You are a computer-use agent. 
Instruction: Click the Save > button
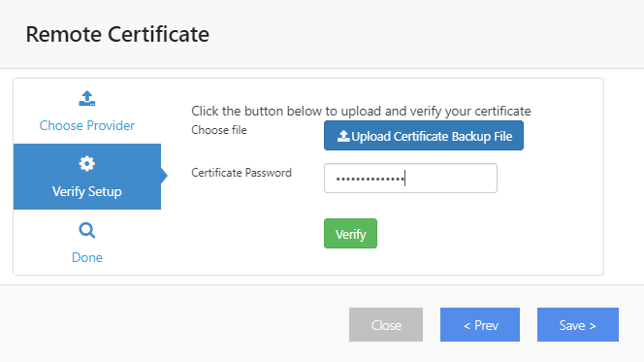point(578,324)
